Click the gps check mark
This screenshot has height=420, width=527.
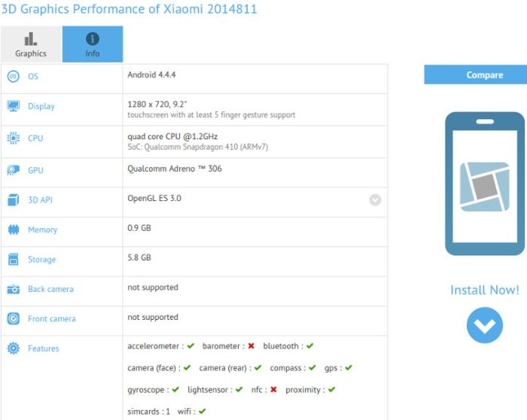pyautogui.click(x=349, y=367)
